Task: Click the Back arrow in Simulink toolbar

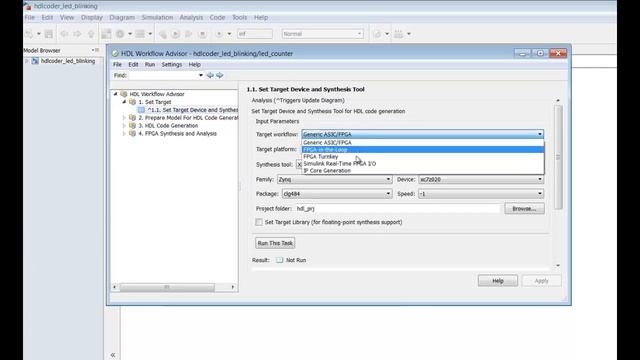Action: [x=64, y=34]
